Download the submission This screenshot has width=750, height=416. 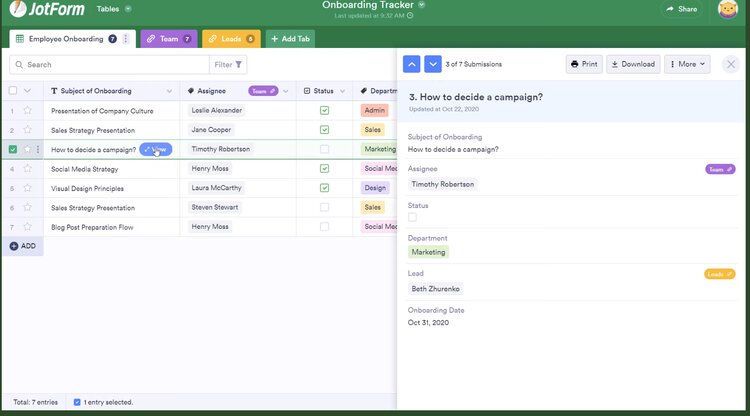pos(633,64)
